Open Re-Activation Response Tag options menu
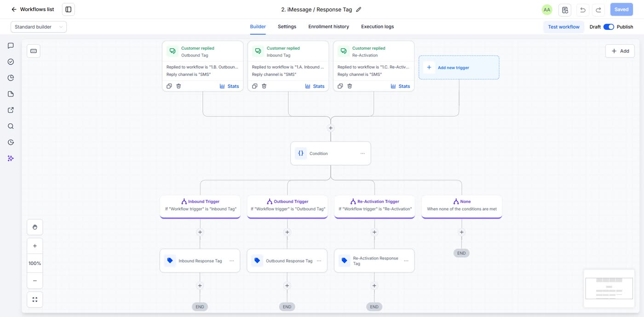The image size is (644, 317). (406, 261)
